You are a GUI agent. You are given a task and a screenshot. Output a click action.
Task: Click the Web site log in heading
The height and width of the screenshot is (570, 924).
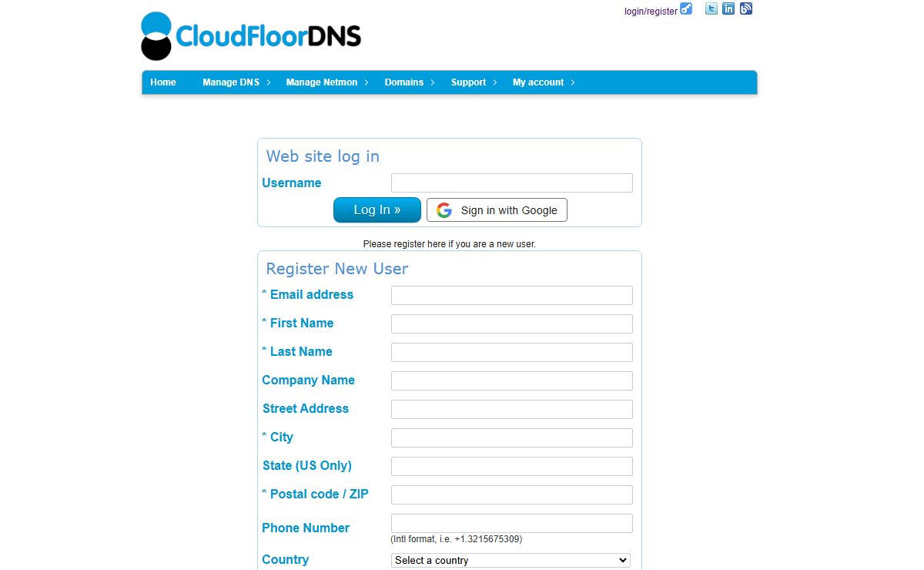click(323, 156)
